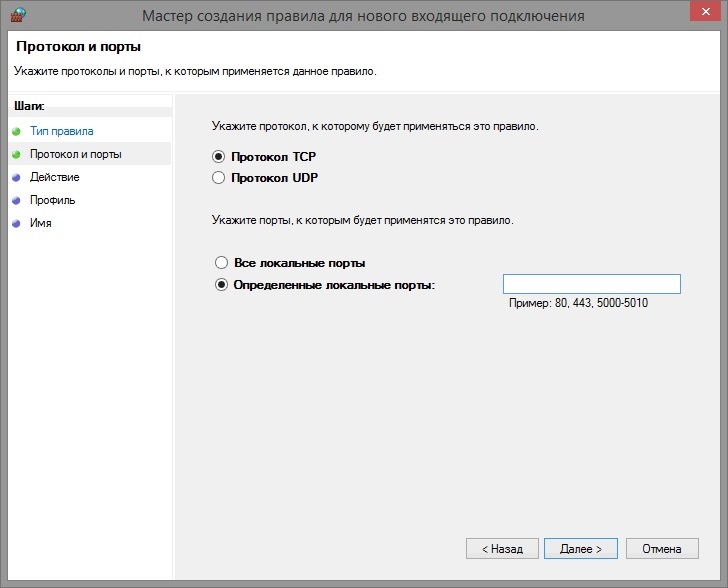Click the wizard window title bar text
Screen dimensions: 728x588
pos(364,16)
